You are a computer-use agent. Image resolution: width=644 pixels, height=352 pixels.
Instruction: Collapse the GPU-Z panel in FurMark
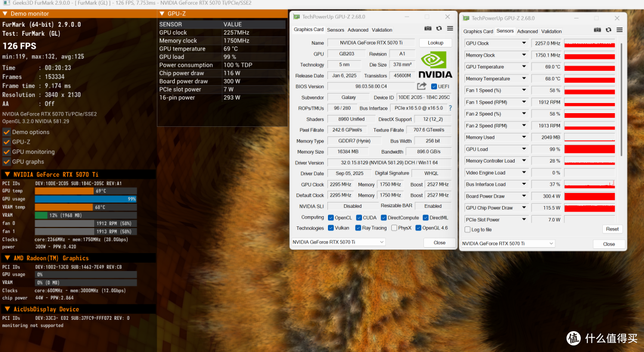pyautogui.click(x=162, y=14)
